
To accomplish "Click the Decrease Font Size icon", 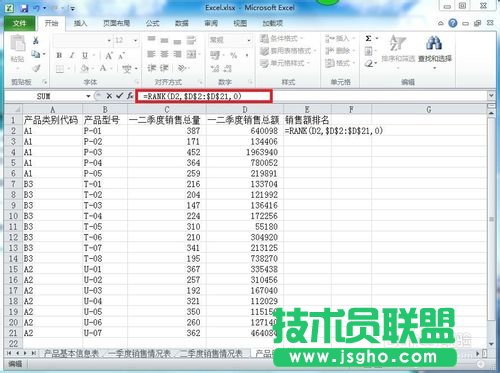I will click(122, 55).
